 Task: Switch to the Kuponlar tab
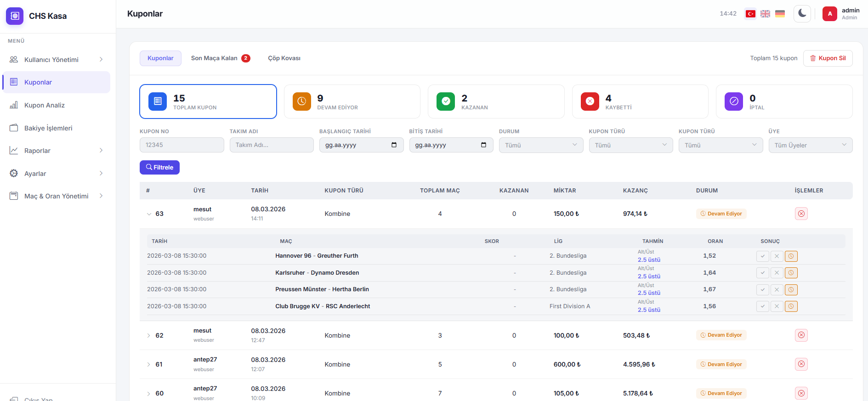[x=160, y=58]
